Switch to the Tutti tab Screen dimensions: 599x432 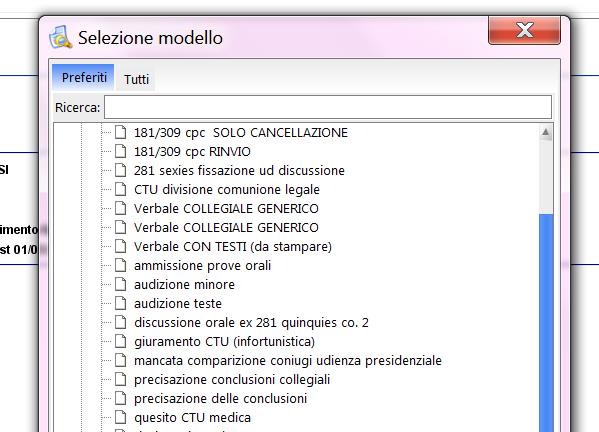(x=136, y=79)
